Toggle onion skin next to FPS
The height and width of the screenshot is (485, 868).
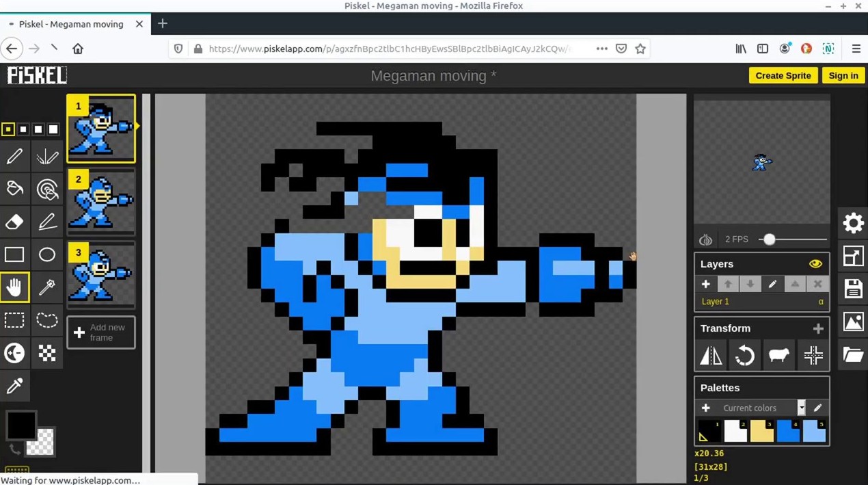pyautogui.click(x=705, y=239)
